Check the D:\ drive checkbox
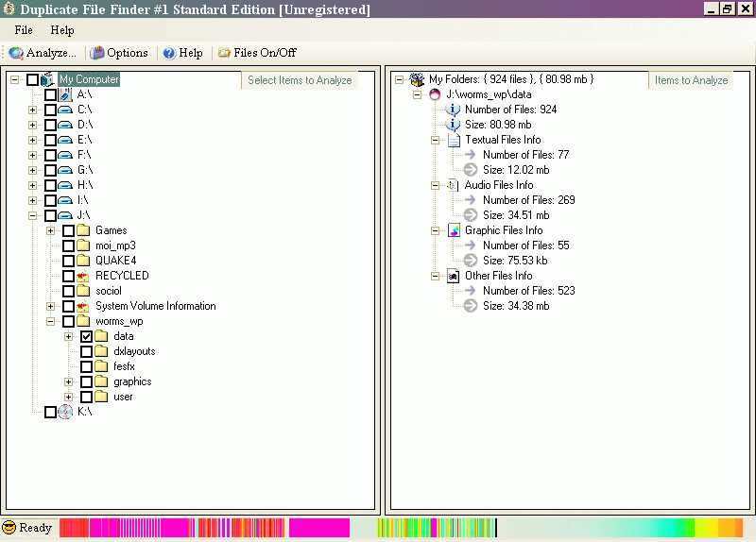This screenshot has width=756, height=542. [51, 126]
